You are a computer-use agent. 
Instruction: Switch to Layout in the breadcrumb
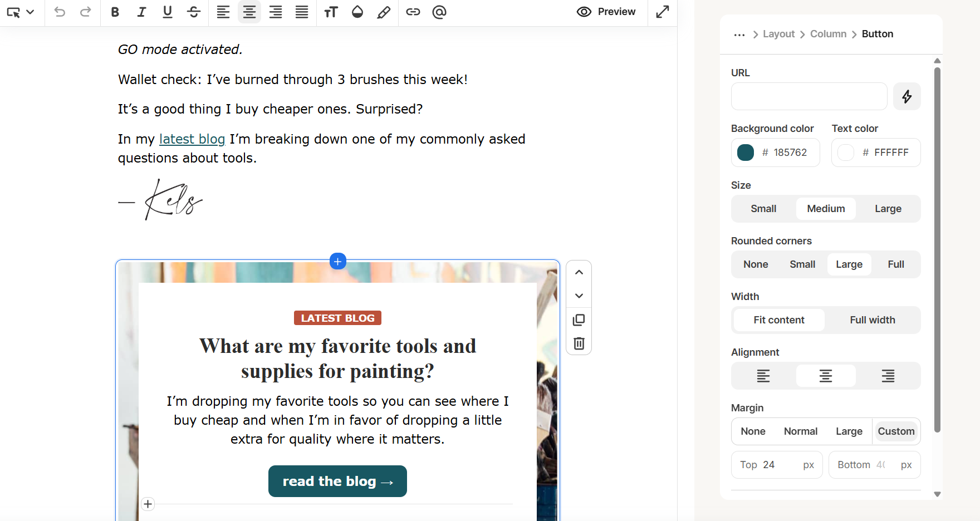pyautogui.click(x=778, y=34)
